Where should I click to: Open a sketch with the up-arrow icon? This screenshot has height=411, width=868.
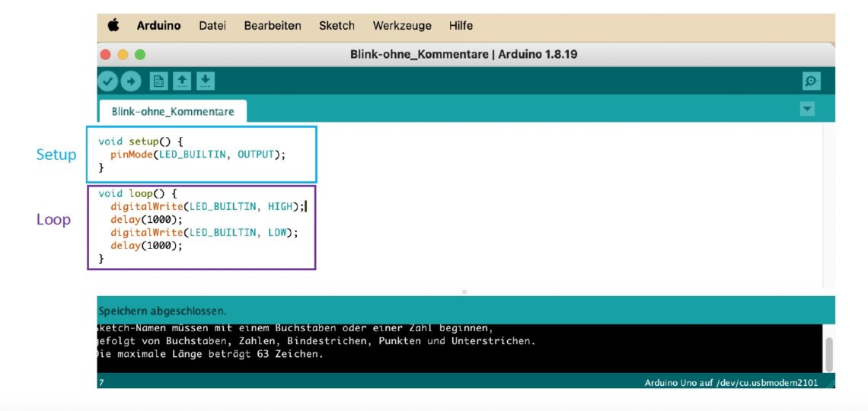coord(182,81)
